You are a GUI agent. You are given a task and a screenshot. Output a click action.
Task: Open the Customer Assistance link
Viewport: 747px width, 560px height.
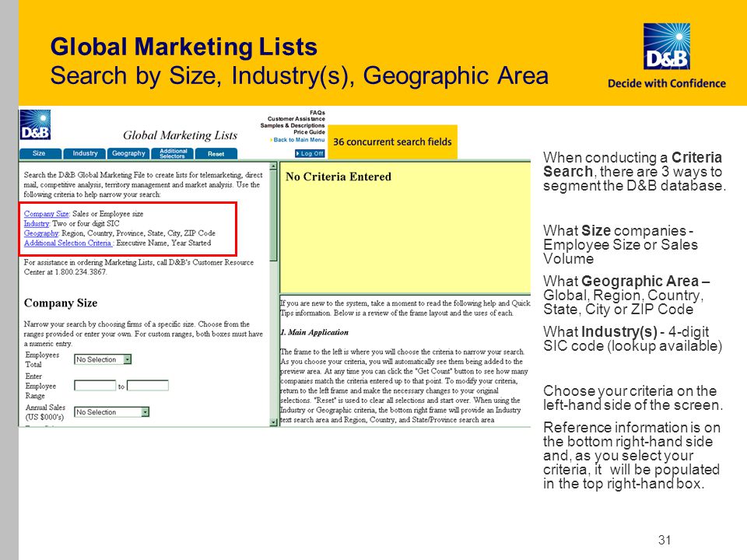click(296, 119)
